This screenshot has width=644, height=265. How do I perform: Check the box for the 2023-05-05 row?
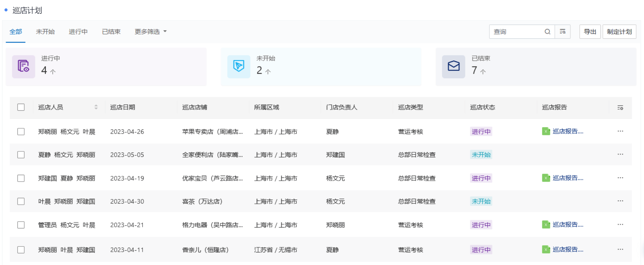(x=21, y=155)
